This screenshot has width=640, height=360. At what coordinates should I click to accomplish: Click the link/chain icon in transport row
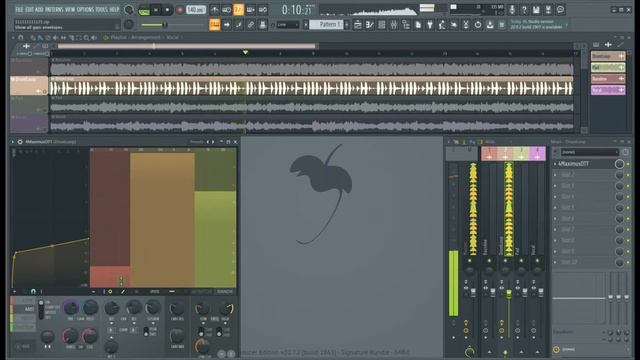pyautogui.click(x=251, y=25)
